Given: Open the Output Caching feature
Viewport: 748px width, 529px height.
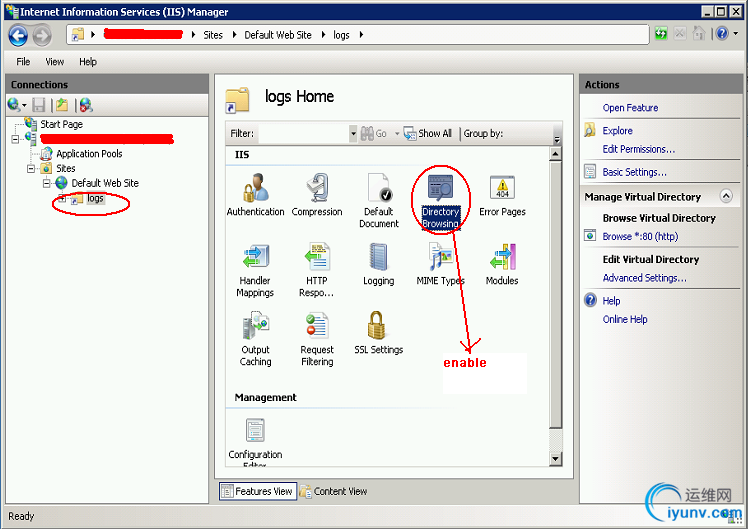Looking at the screenshot, I should 255,339.
